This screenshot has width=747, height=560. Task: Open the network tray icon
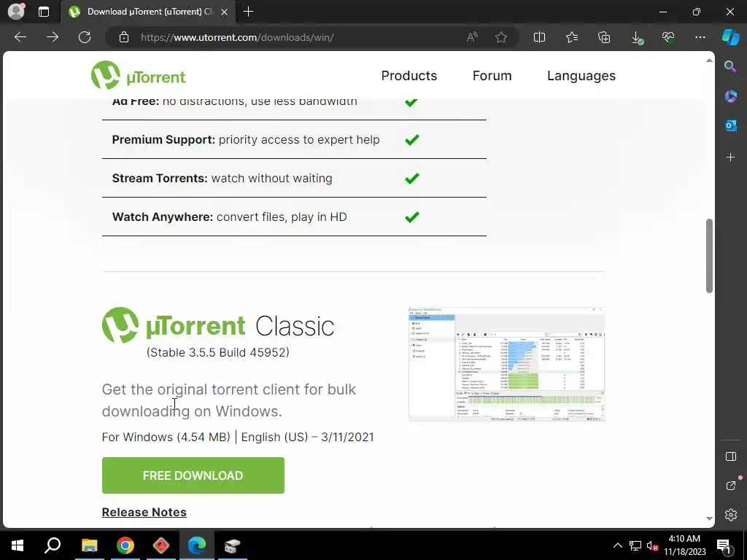[635, 545]
